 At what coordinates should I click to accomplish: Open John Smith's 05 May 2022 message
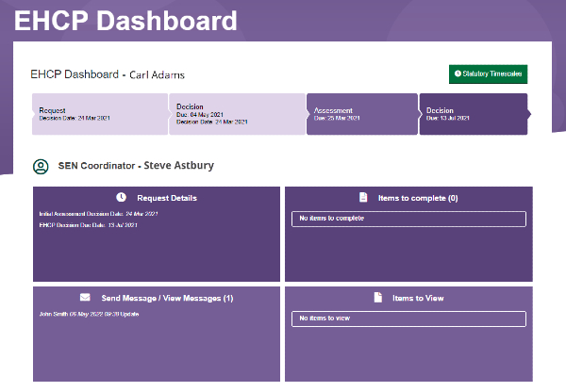pyautogui.click(x=86, y=313)
